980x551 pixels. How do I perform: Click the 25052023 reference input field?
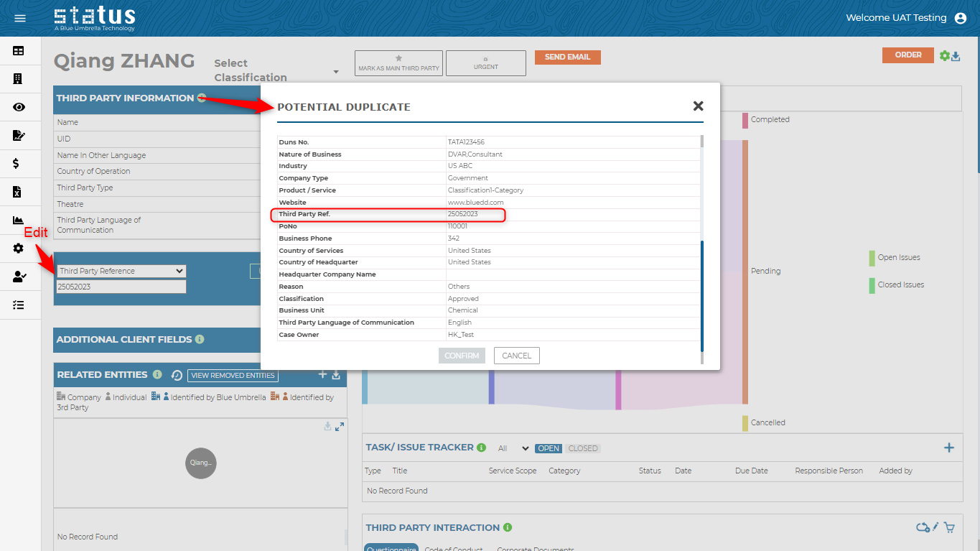(121, 287)
